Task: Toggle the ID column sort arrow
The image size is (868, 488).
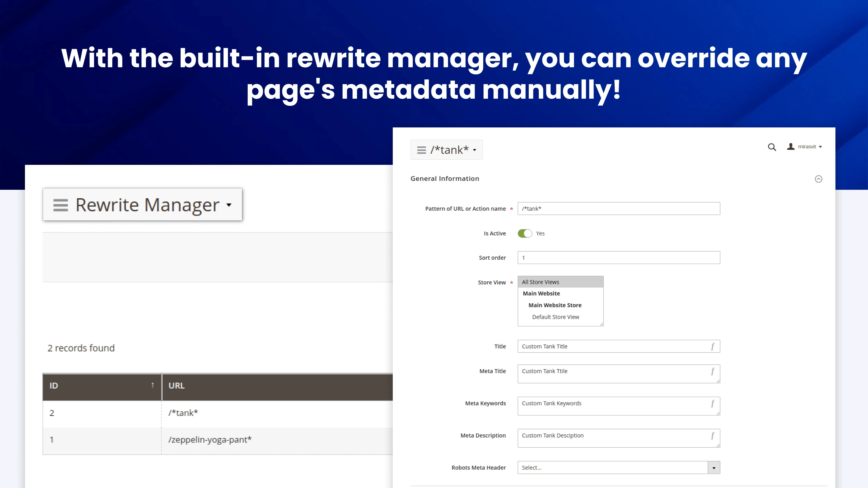Action: (152, 385)
